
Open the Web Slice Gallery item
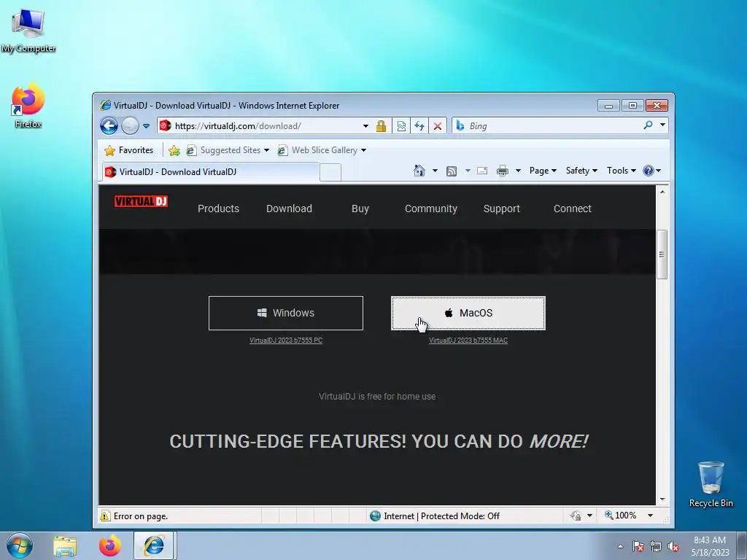[322, 150]
